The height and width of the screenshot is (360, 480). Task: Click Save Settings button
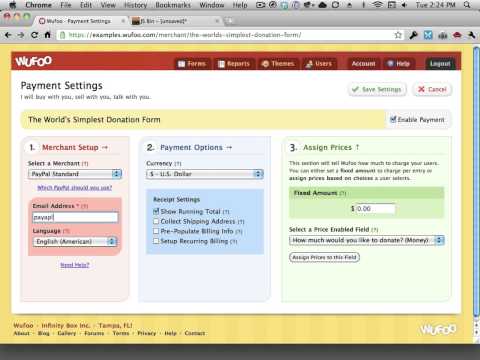tap(377, 89)
